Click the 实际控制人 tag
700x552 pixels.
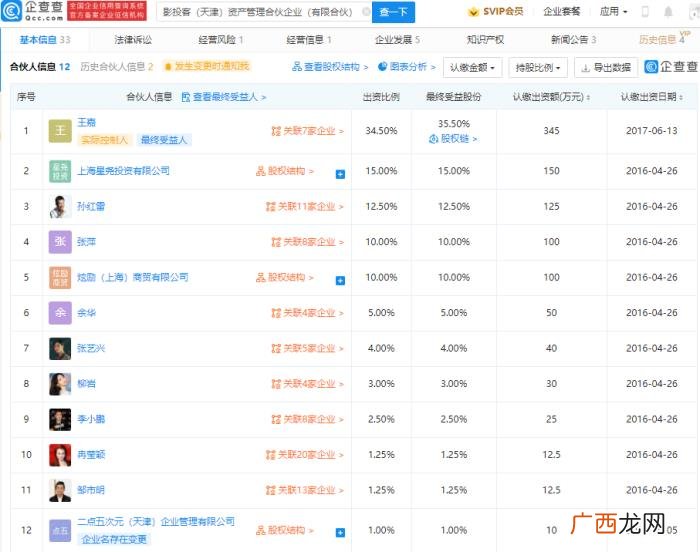pos(104,140)
